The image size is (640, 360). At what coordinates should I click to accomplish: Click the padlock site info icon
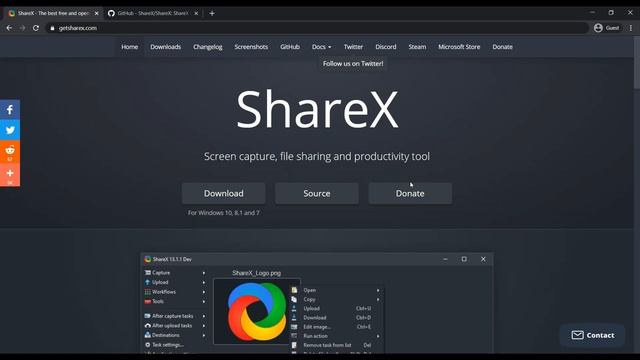tap(52, 28)
